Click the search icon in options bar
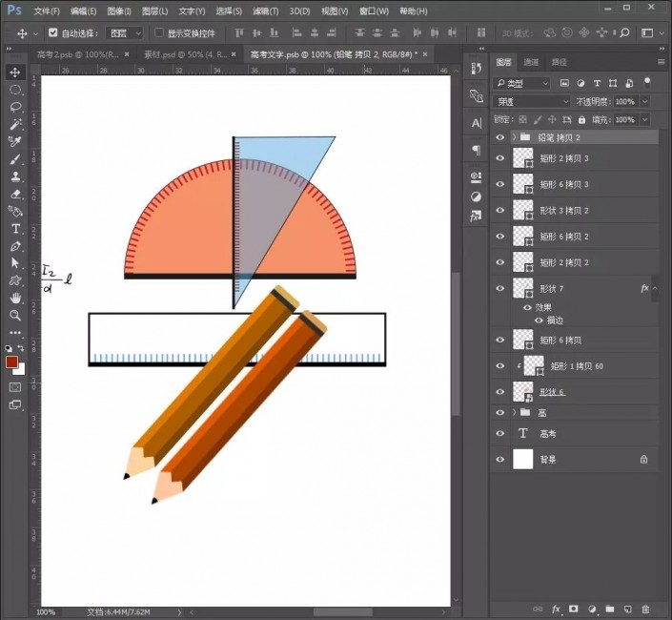672x620 pixels. coord(625,33)
